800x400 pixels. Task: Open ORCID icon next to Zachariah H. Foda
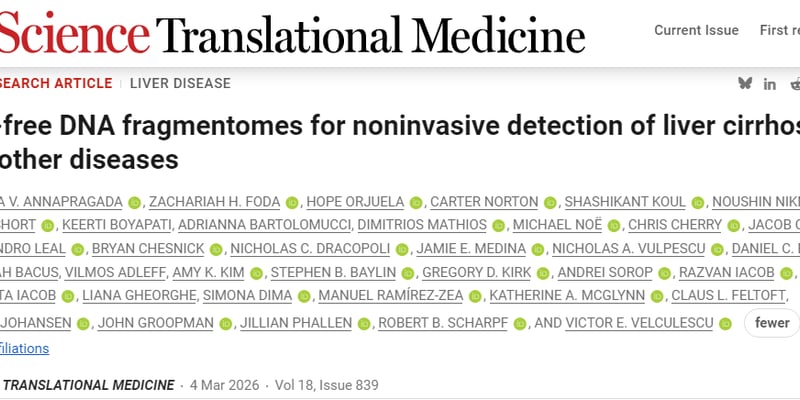tap(292, 202)
